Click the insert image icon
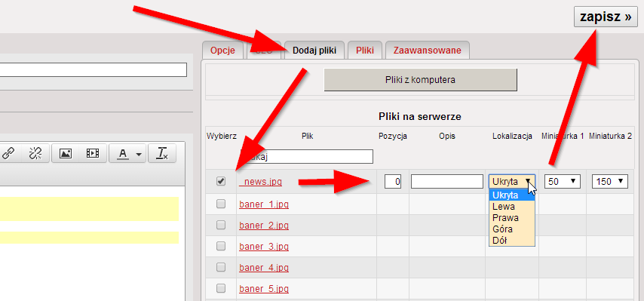This screenshot has height=301, width=644. 66,154
